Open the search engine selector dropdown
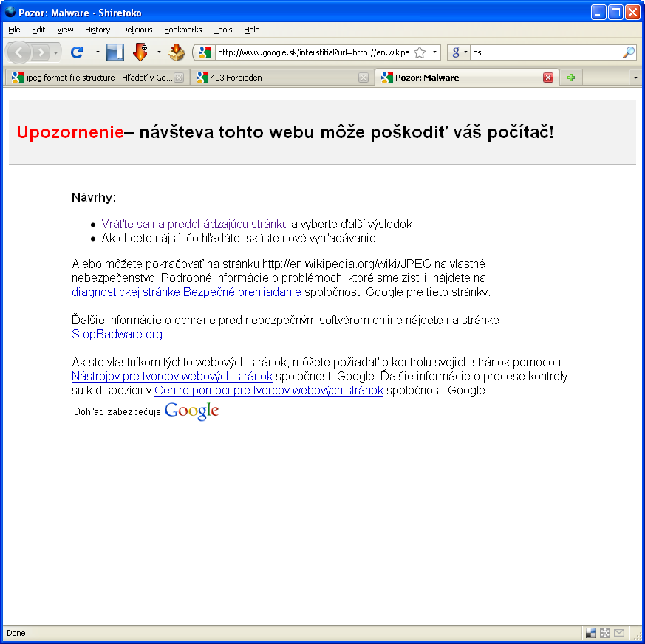This screenshot has width=645, height=644. point(465,52)
